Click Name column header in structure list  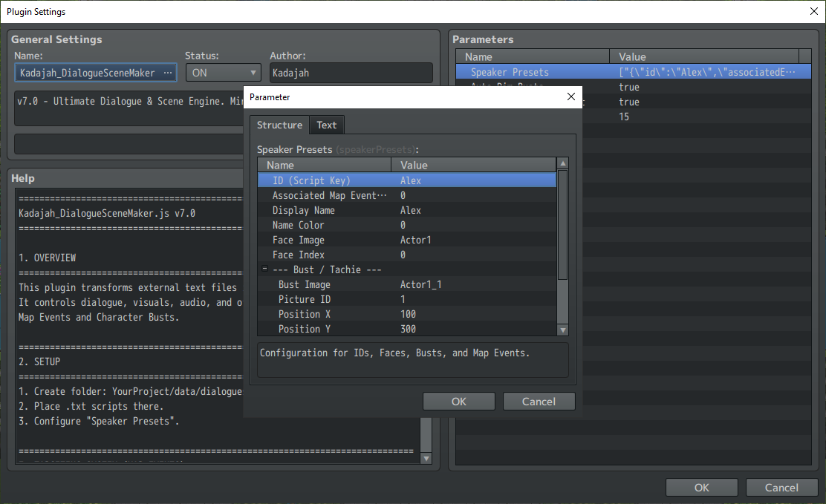[325, 165]
